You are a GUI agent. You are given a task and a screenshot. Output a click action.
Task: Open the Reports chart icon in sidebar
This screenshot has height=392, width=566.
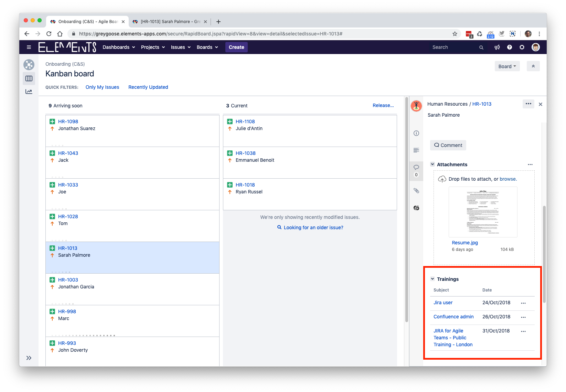29,92
